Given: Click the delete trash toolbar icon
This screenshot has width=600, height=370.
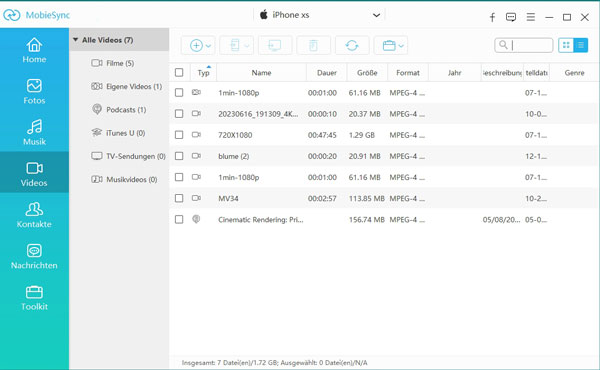Looking at the screenshot, I should (313, 46).
